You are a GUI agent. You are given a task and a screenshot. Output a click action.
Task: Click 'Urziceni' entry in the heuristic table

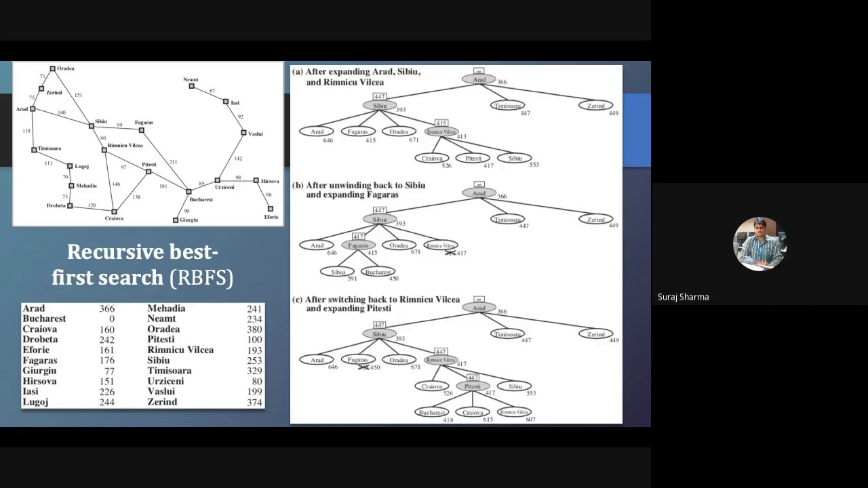tap(165, 381)
